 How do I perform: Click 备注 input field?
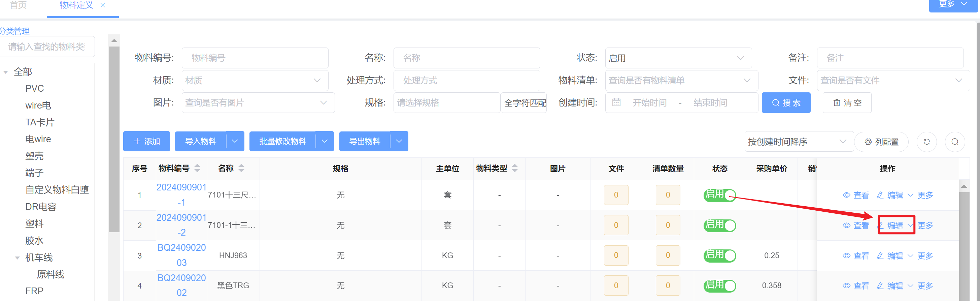[890, 58]
